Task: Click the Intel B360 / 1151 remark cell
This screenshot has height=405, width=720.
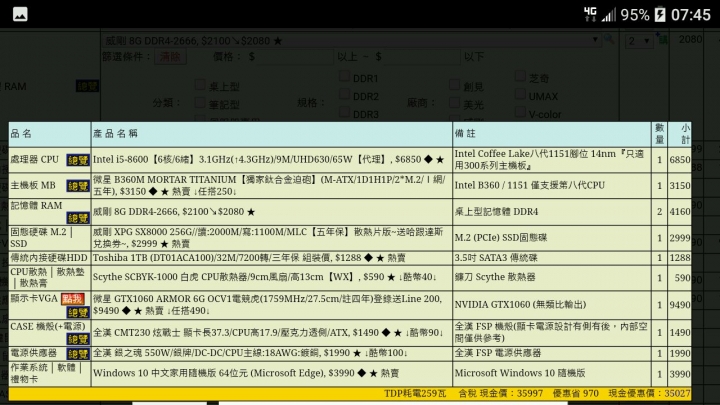Action: 551,186
